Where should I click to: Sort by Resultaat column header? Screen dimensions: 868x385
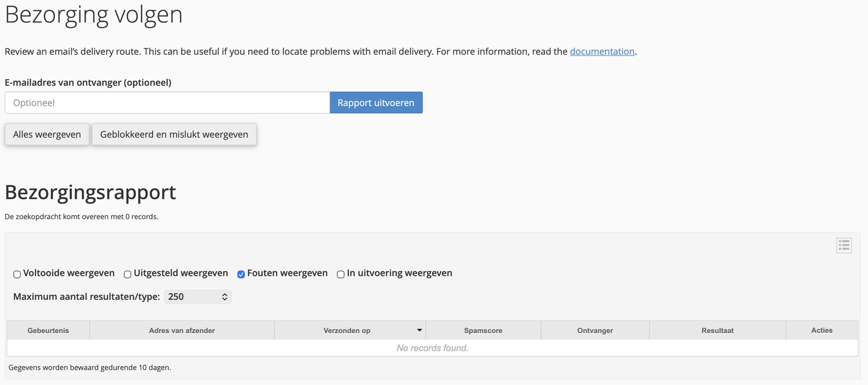point(717,330)
